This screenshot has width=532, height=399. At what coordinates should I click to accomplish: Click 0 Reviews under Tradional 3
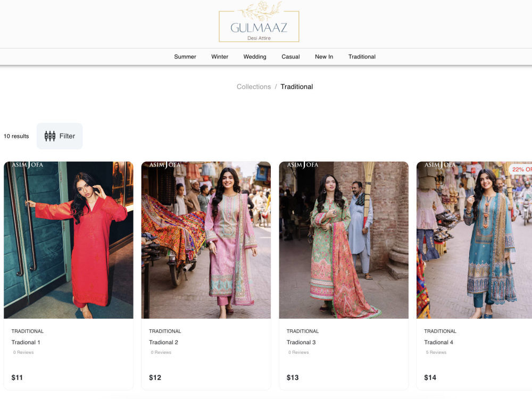point(298,353)
